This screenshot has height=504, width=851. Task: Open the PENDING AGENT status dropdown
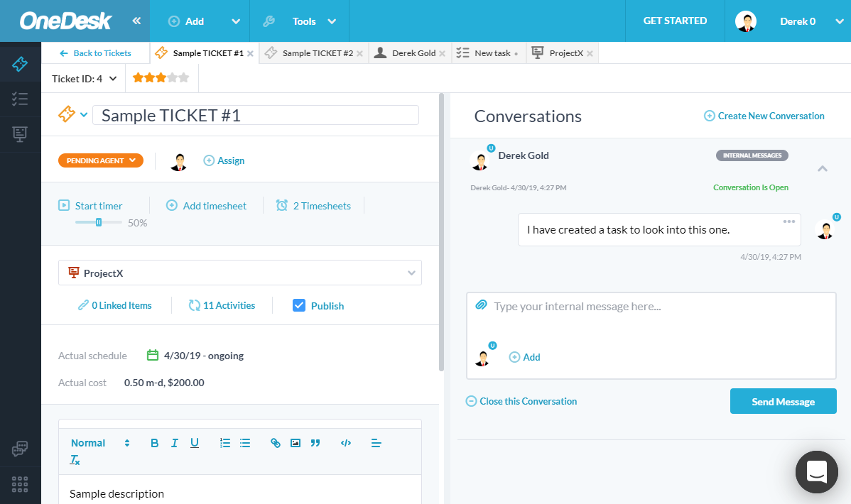point(100,160)
